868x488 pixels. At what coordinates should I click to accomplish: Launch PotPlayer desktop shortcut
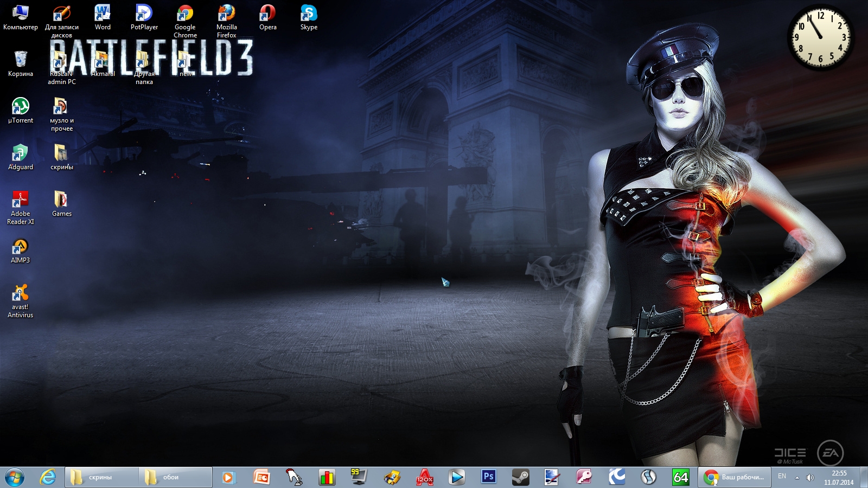[x=144, y=17]
